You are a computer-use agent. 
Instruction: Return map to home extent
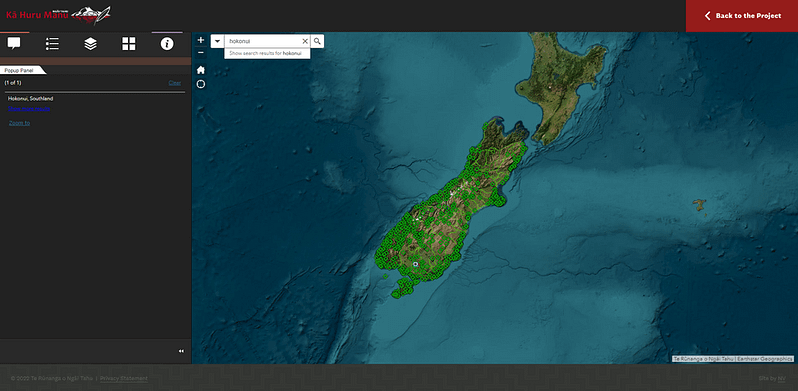(x=201, y=70)
